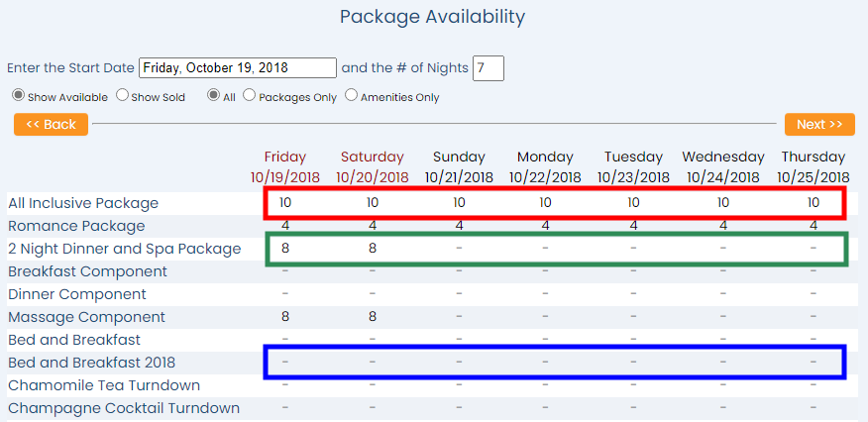Open the Romance Package row label
The width and height of the screenshot is (868, 422).
(76, 226)
